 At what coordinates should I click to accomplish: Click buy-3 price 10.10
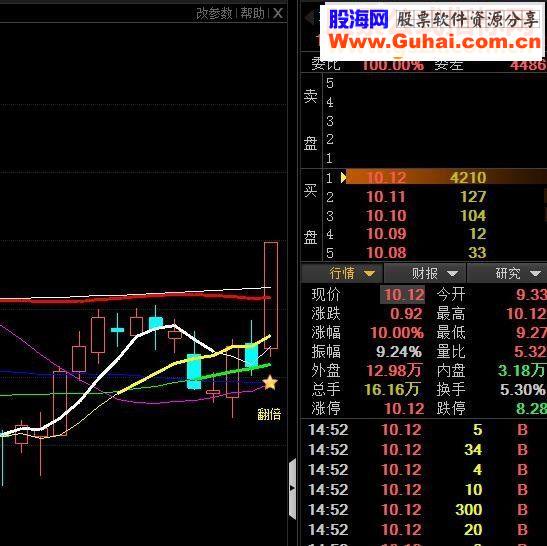click(386, 216)
